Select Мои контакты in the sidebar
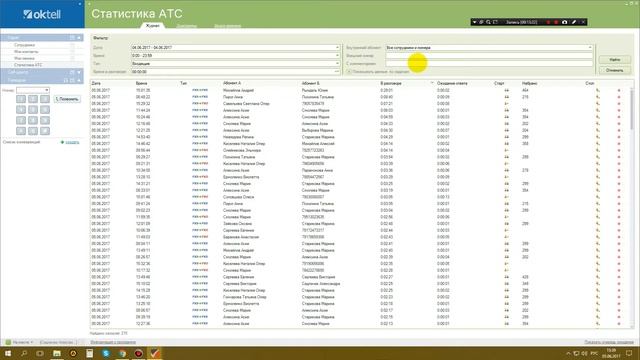 click(x=26, y=52)
